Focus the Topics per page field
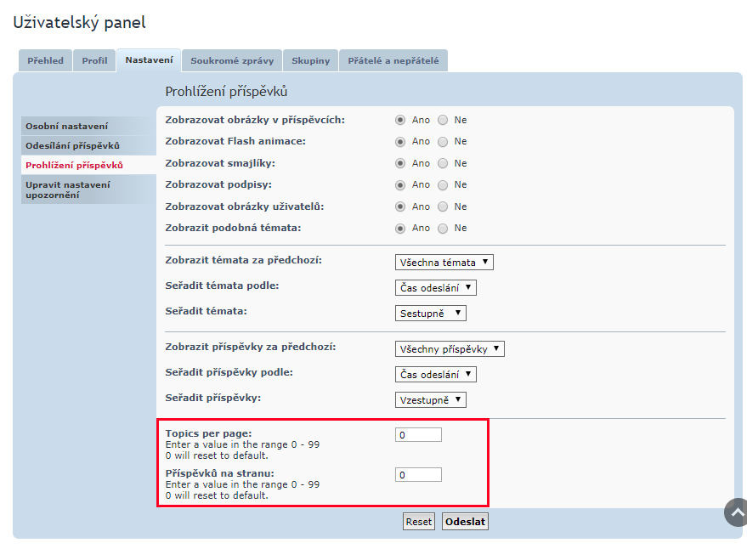This screenshot has width=747, height=560. pos(418,435)
